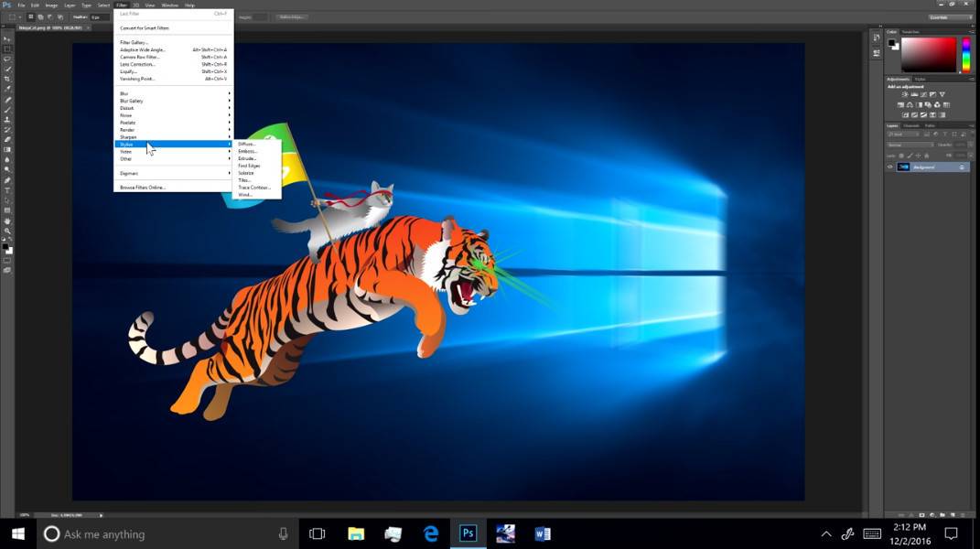Screen dimensions: 980x549
Task: Select the Move tool in the toolbox
Action: point(7,38)
